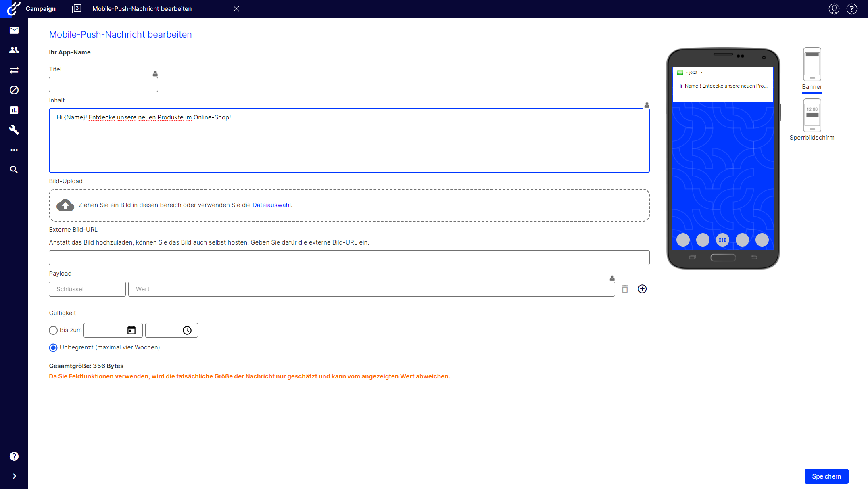The height and width of the screenshot is (489, 868).
Task: Close the Mobile-Push-Nachricht bearbeiten tab
Action: coord(236,8)
